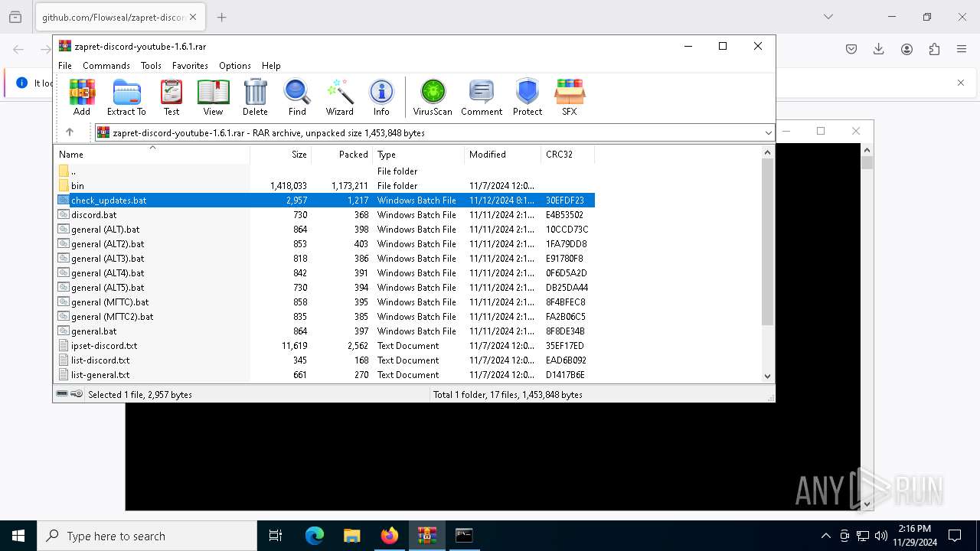The width and height of the screenshot is (980, 551).
Task: Launch the Wizard tool
Action: coord(339,97)
